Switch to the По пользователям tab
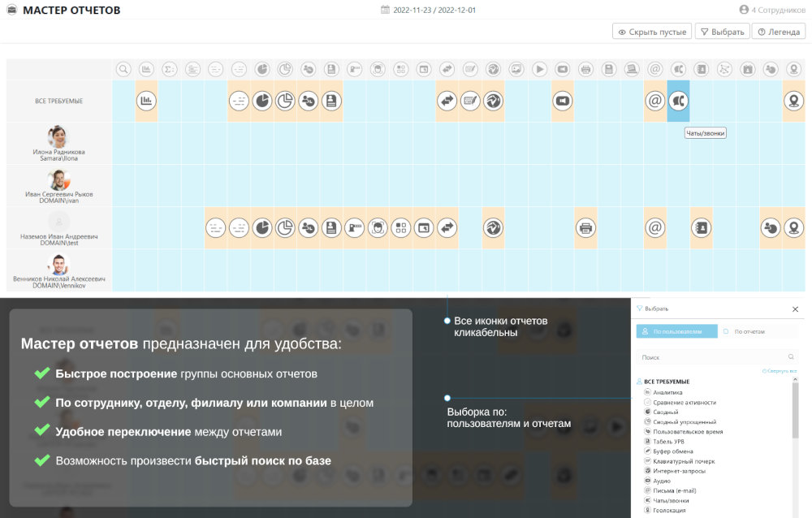Viewport: 812px width, 518px height. (676, 331)
